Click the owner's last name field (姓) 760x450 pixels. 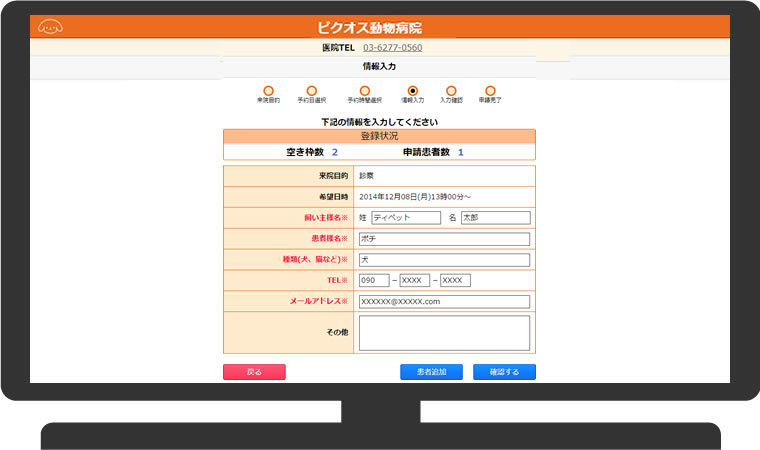pyautogui.click(x=405, y=217)
